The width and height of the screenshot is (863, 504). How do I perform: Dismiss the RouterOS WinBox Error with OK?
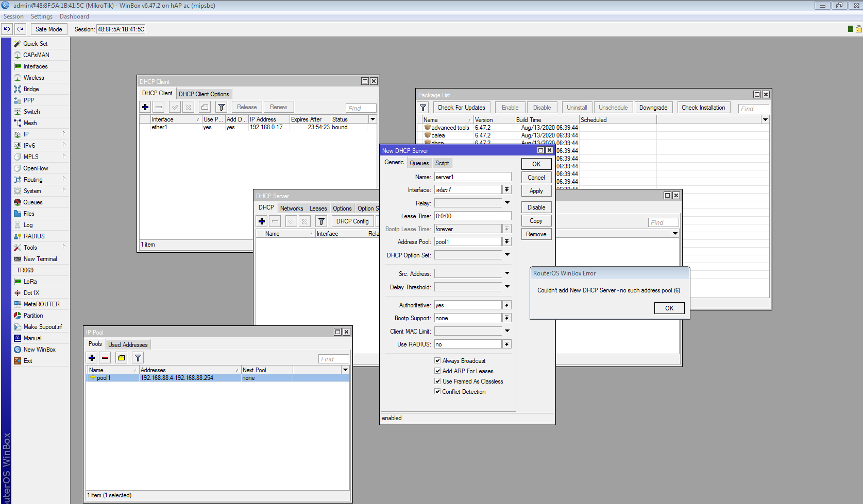(669, 308)
